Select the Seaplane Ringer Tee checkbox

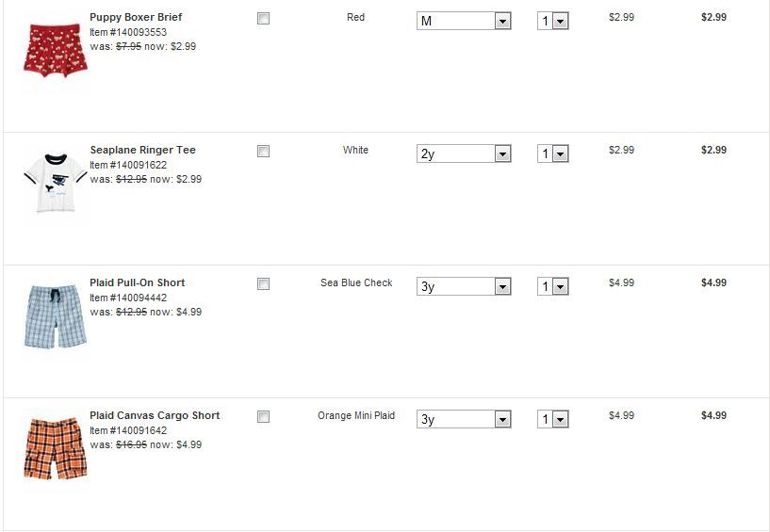(264, 151)
